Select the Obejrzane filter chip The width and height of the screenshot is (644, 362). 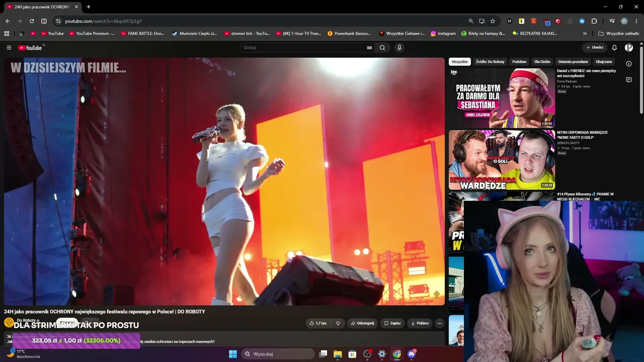[x=604, y=62]
